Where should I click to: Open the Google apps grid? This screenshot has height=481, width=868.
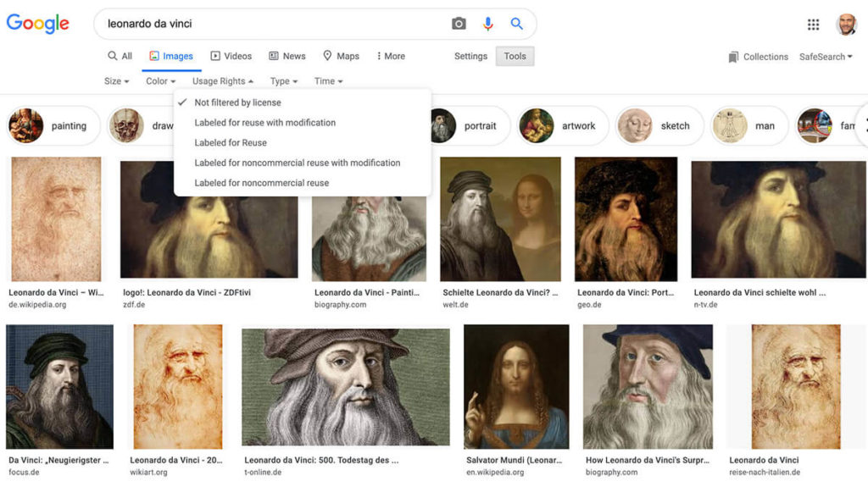(813, 25)
